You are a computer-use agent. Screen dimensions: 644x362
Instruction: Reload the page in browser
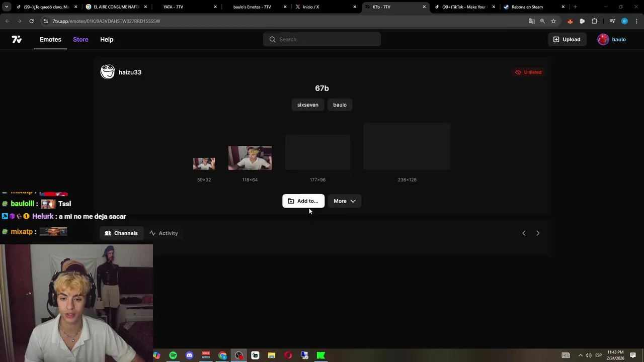[31, 21]
